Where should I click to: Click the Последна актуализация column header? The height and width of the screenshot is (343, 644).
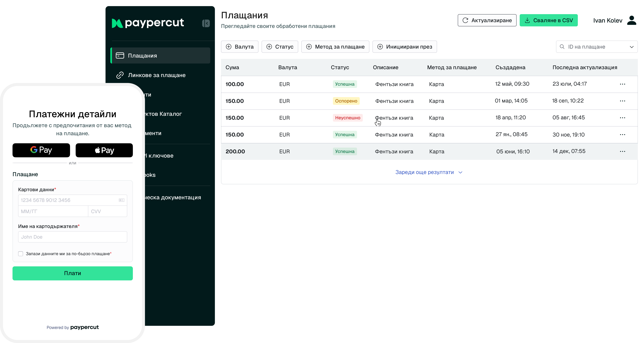585,67
